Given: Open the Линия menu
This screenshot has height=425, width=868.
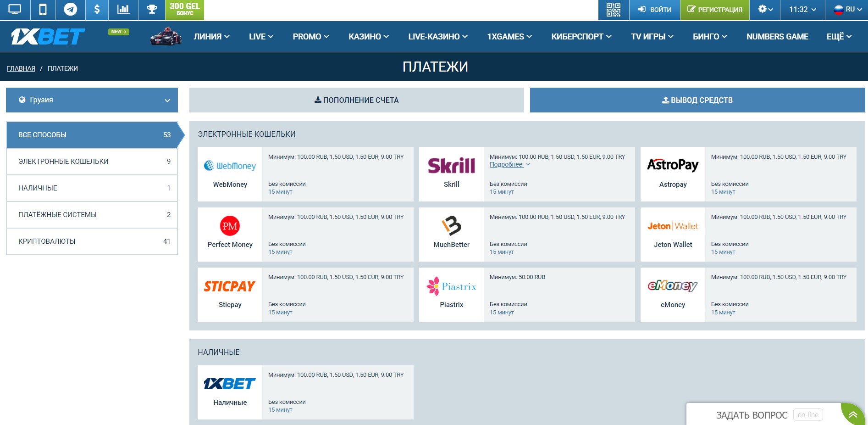Looking at the screenshot, I should tap(211, 37).
